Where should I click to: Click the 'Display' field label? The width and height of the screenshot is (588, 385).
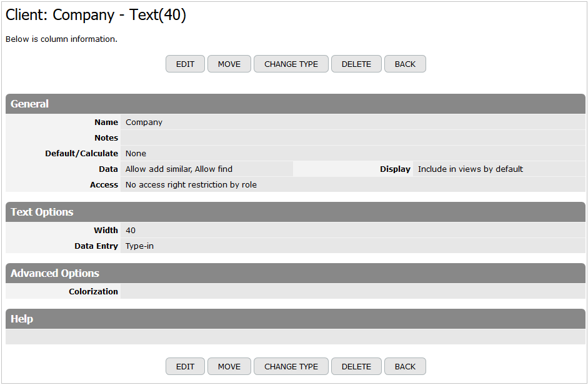[x=396, y=169]
